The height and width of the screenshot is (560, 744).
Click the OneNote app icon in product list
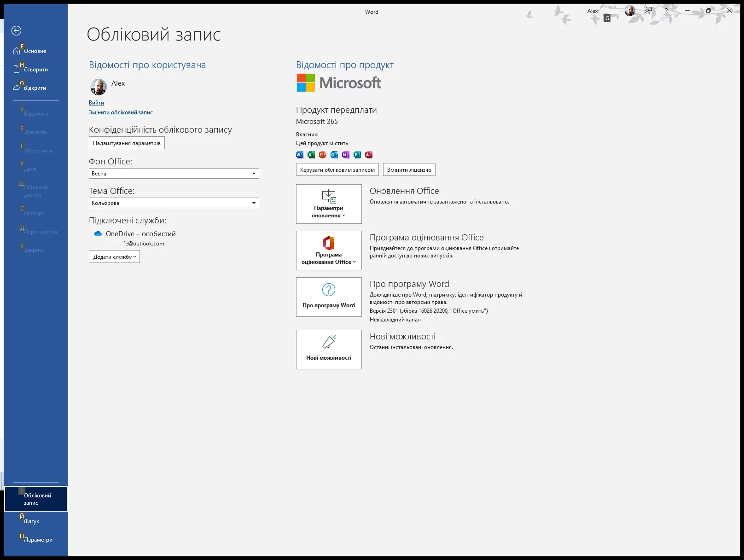pyautogui.click(x=346, y=155)
